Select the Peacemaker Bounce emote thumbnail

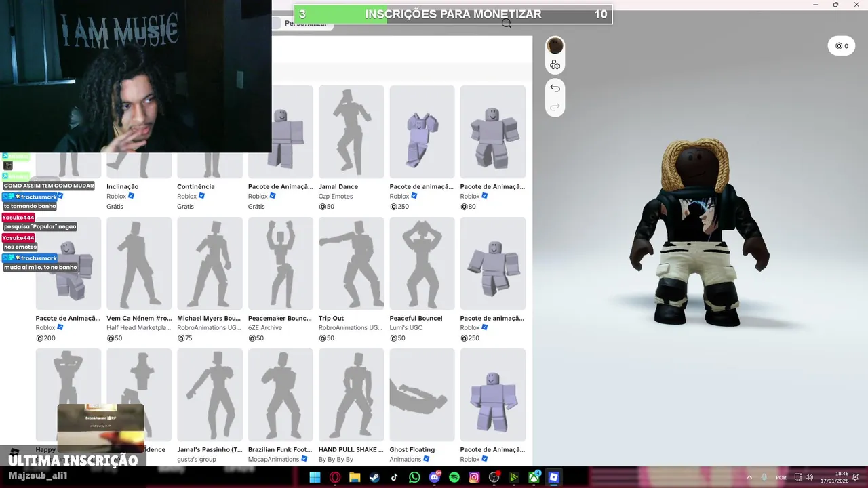tap(281, 264)
